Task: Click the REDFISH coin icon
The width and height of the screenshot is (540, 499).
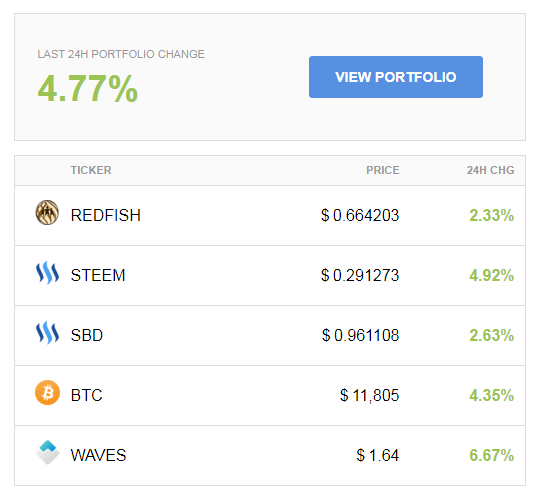Action: pyautogui.click(x=47, y=212)
